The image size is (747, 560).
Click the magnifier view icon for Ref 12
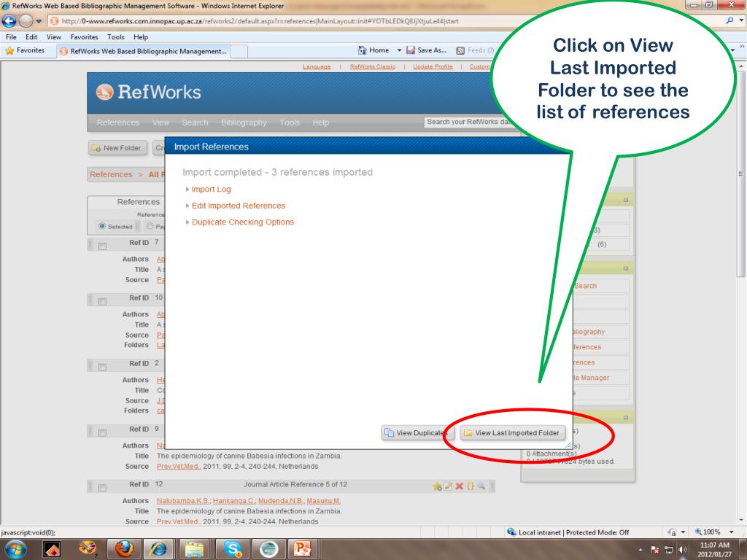481,486
